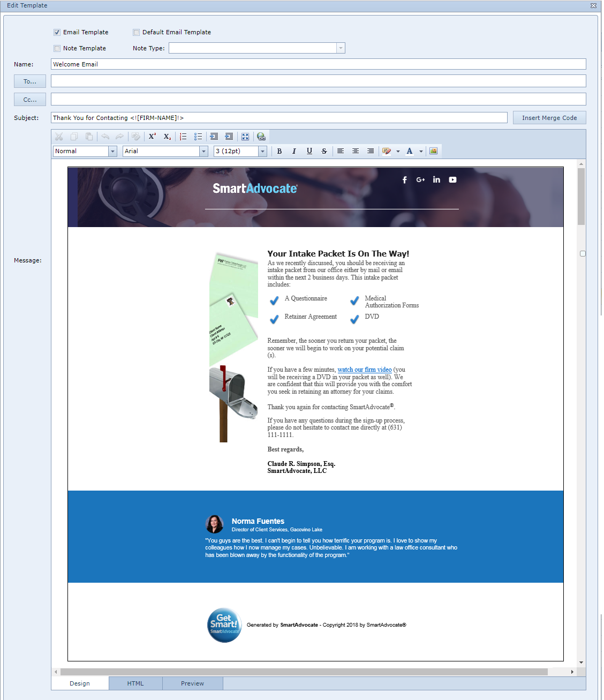
Task: Open the Note Type dropdown
Action: point(341,48)
